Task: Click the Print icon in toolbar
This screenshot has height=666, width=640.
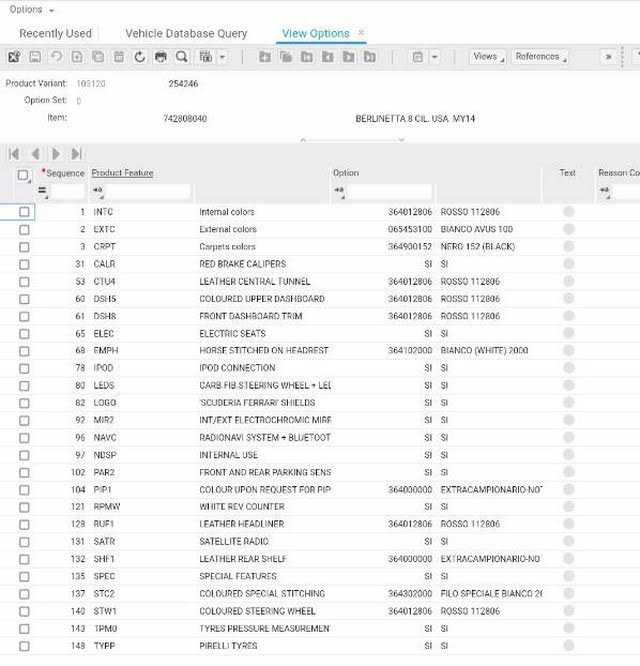Action: (161, 57)
